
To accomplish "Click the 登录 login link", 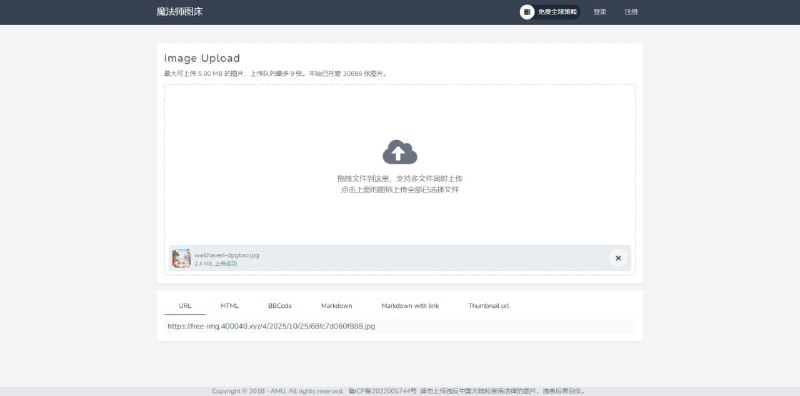I will pos(599,12).
